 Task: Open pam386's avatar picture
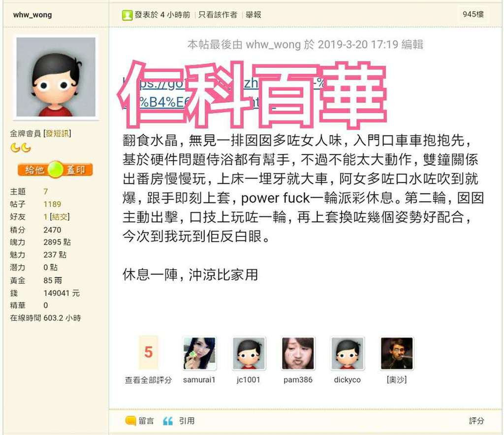click(x=298, y=353)
